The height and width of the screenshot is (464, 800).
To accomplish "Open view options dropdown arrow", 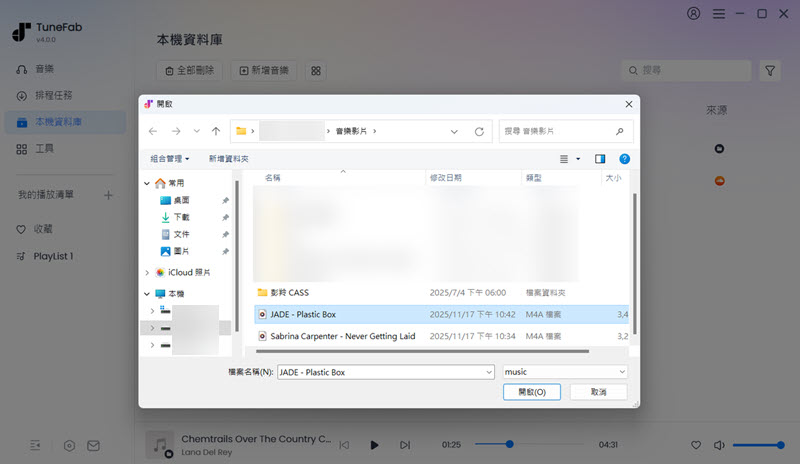I will point(578,159).
